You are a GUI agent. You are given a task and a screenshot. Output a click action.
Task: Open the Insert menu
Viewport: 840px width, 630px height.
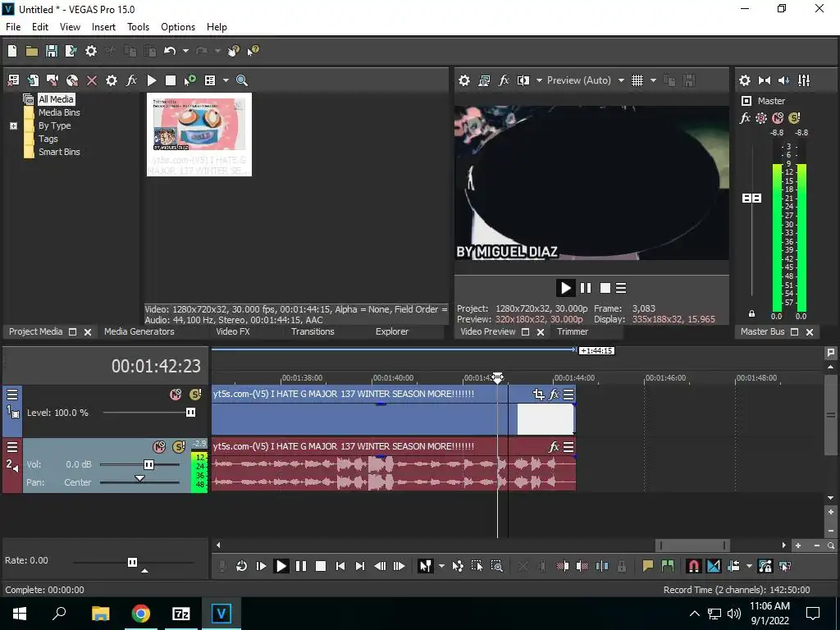point(103,27)
